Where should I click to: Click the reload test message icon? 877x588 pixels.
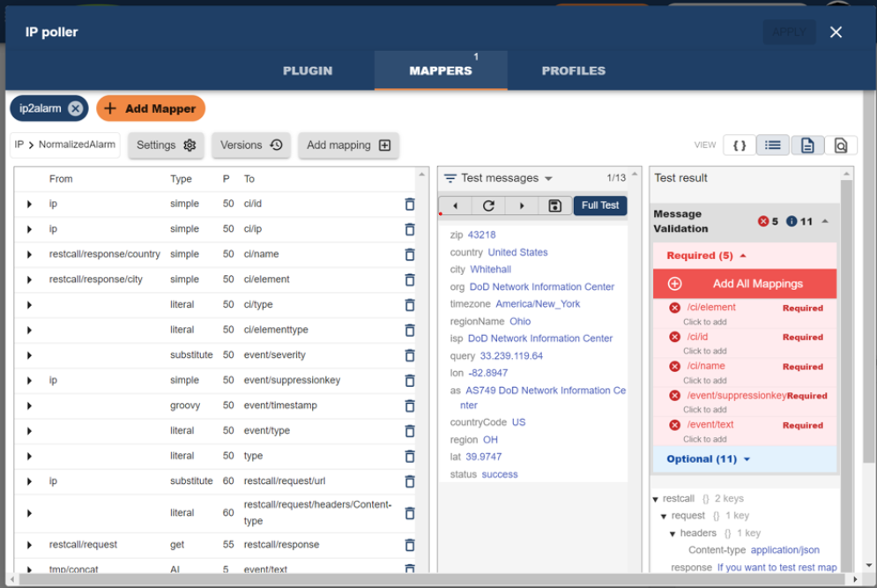pyautogui.click(x=488, y=205)
